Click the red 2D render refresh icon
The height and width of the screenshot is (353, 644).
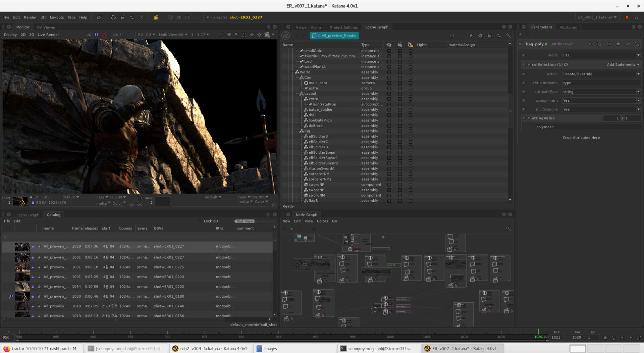coord(104,35)
